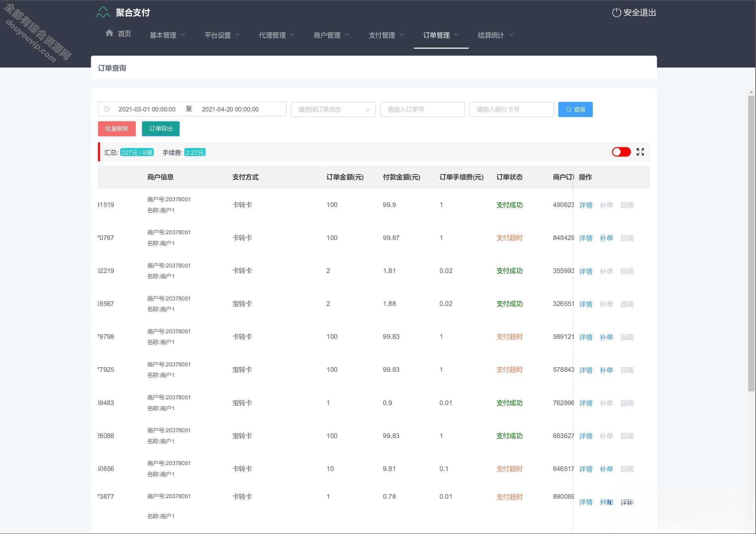Image resolution: width=756 pixels, height=534 pixels.
Task: Click payment amount 0.78
Action: [x=389, y=496]
